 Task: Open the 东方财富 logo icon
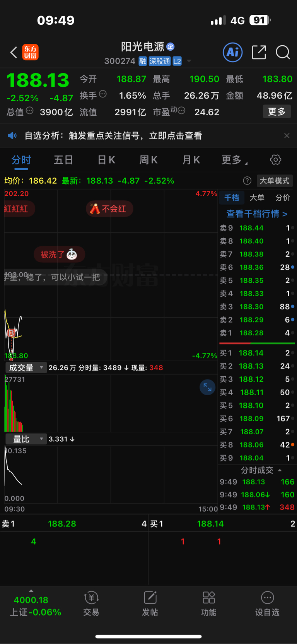tap(31, 52)
